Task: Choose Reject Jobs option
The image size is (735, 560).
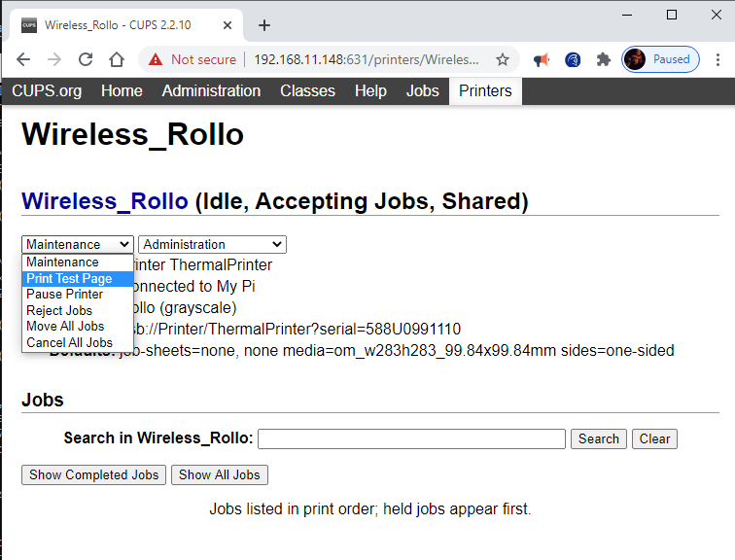Action: [78, 311]
